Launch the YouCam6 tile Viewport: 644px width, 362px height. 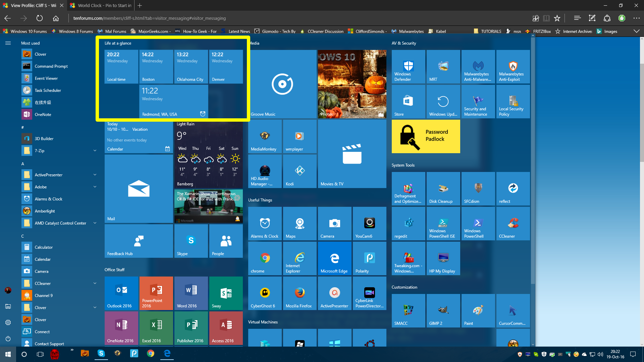[x=369, y=224]
